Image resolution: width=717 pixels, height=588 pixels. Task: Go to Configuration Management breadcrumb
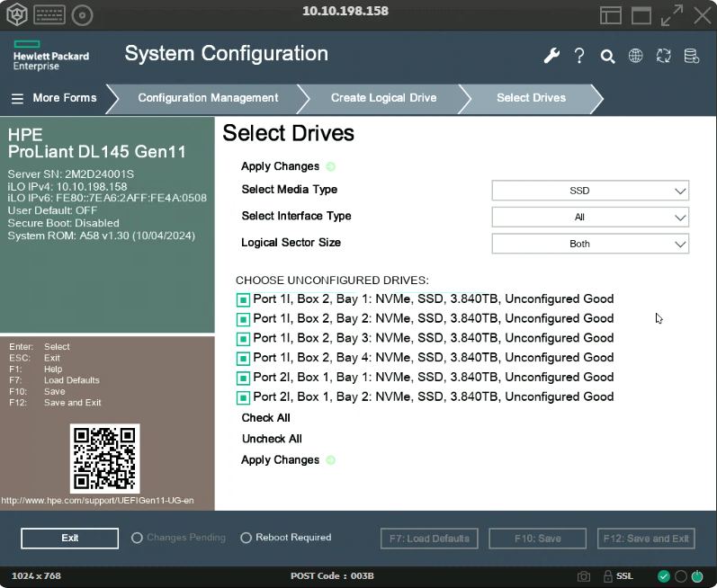(x=208, y=98)
